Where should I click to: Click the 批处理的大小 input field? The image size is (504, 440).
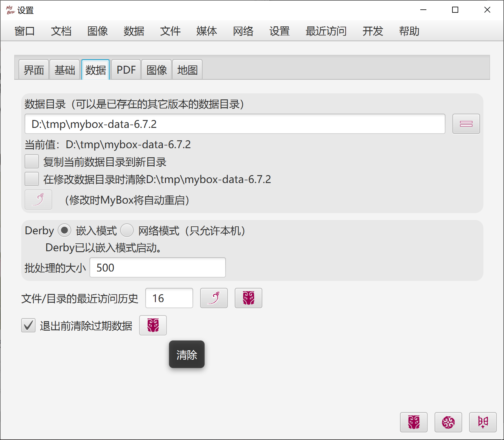click(x=158, y=268)
